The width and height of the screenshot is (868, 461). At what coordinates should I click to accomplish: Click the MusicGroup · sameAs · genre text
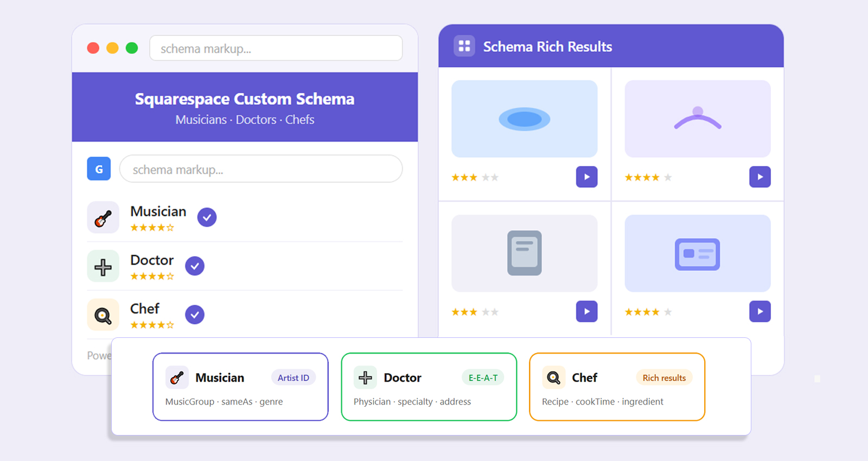coord(224,402)
